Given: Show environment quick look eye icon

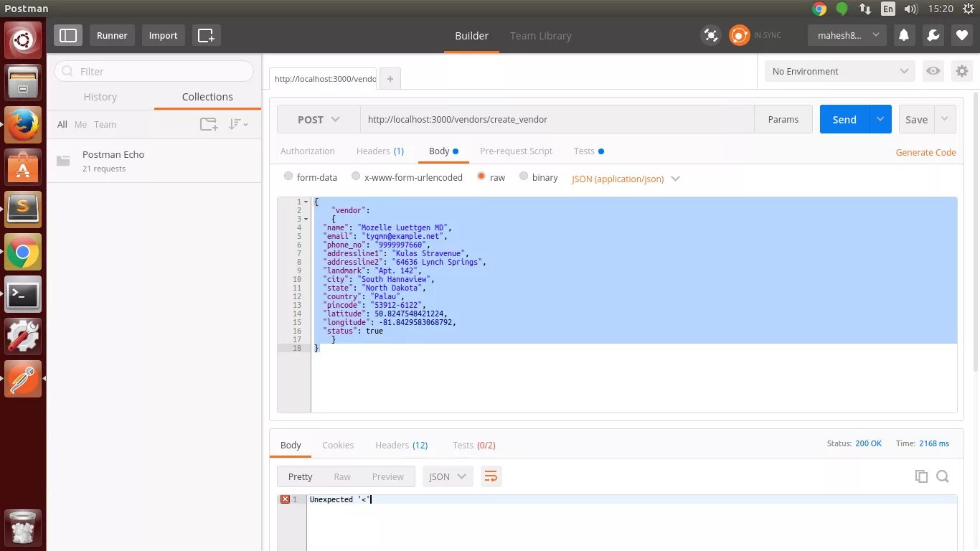Looking at the screenshot, I should tap(933, 71).
